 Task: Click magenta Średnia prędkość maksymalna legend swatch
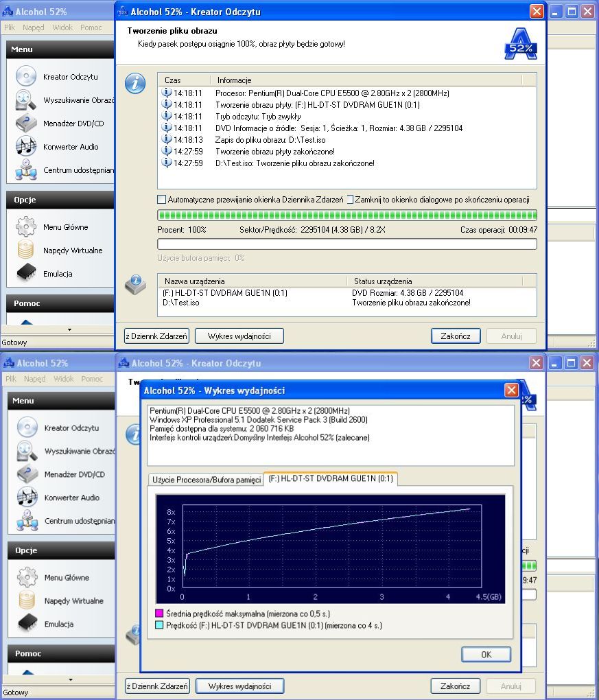pyautogui.click(x=159, y=614)
